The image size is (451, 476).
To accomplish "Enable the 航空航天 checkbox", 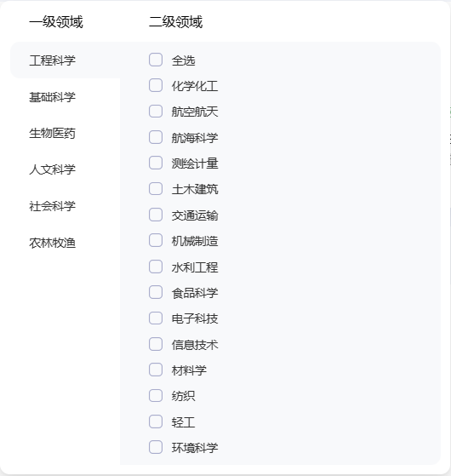I will pos(156,111).
